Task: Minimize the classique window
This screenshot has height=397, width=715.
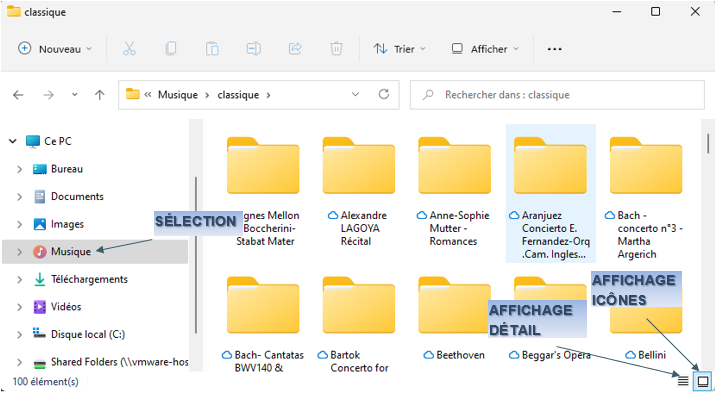Action: pyautogui.click(x=617, y=11)
